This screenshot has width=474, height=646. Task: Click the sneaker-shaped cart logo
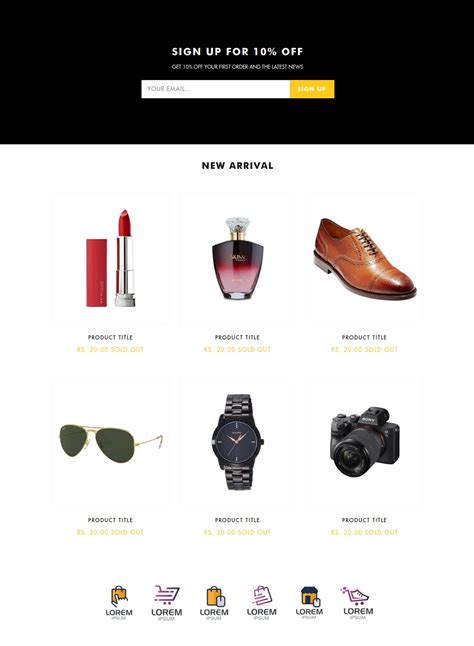(357, 603)
